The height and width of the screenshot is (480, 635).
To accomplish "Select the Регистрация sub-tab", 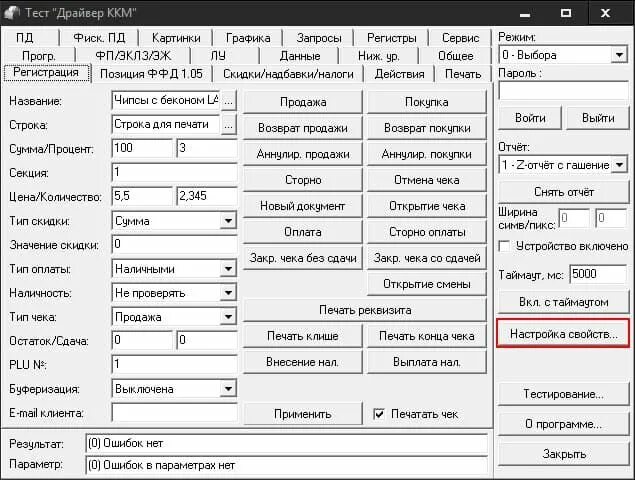I will (46, 73).
